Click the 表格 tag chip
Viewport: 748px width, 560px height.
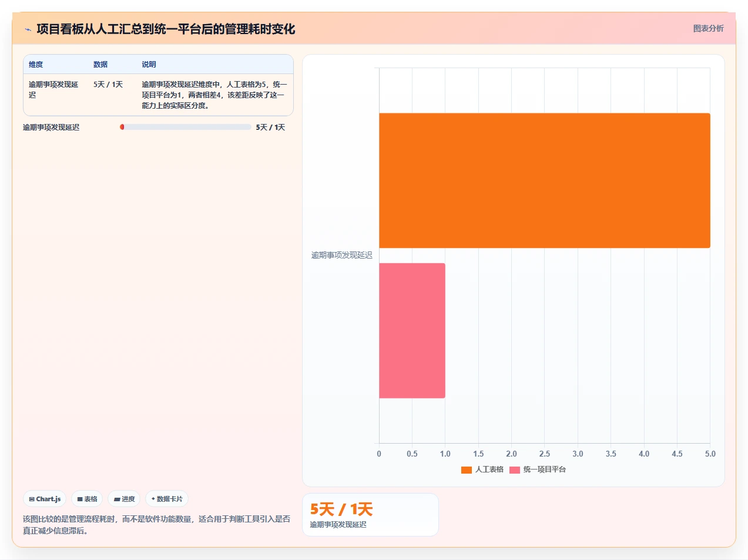click(x=87, y=499)
